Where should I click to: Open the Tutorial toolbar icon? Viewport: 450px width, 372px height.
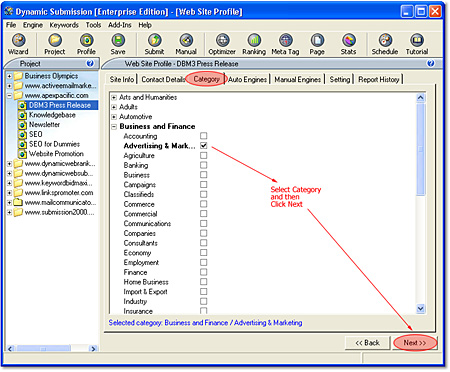417,44
